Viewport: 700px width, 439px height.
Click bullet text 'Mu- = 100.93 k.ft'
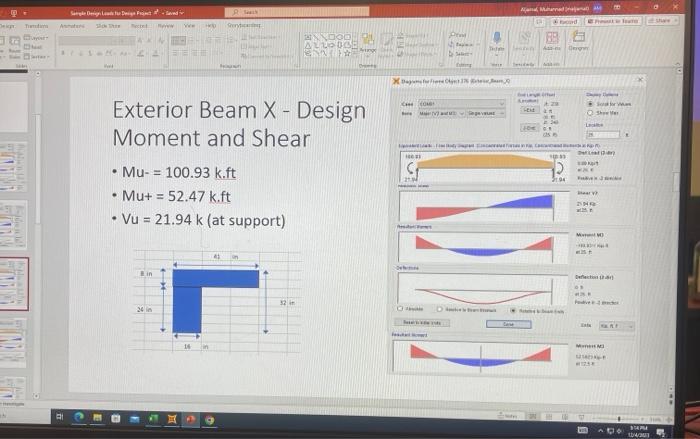(179, 172)
